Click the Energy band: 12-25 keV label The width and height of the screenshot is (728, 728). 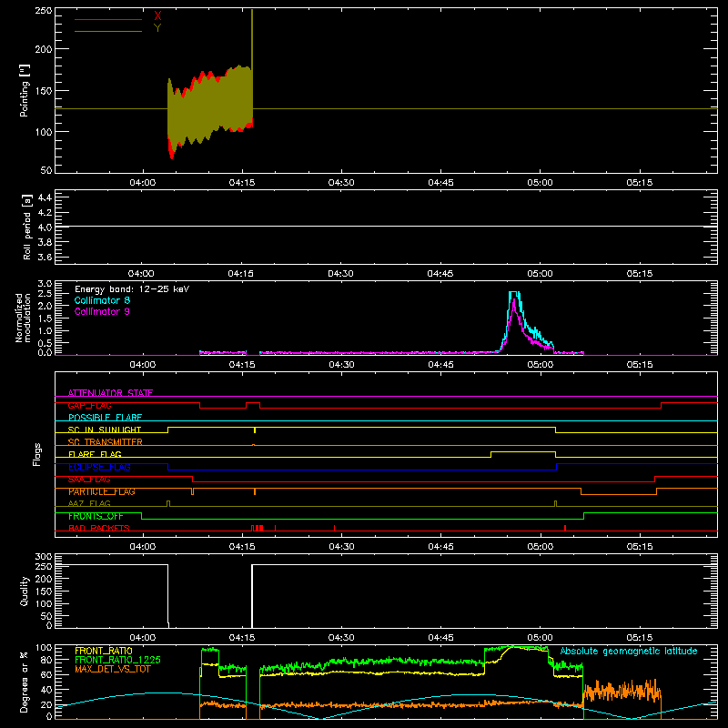(132, 289)
